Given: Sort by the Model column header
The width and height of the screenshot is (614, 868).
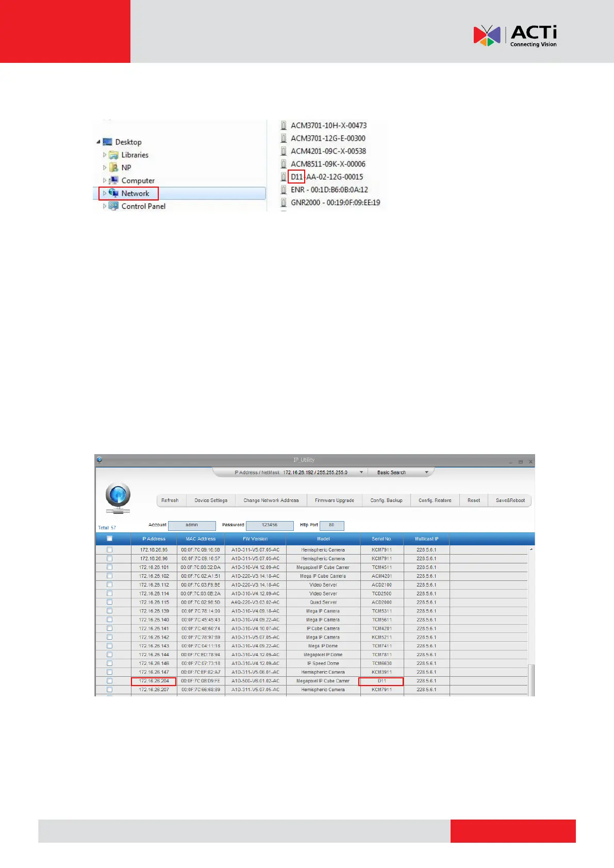Looking at the screenshot, I should click(x=323, y=539).
